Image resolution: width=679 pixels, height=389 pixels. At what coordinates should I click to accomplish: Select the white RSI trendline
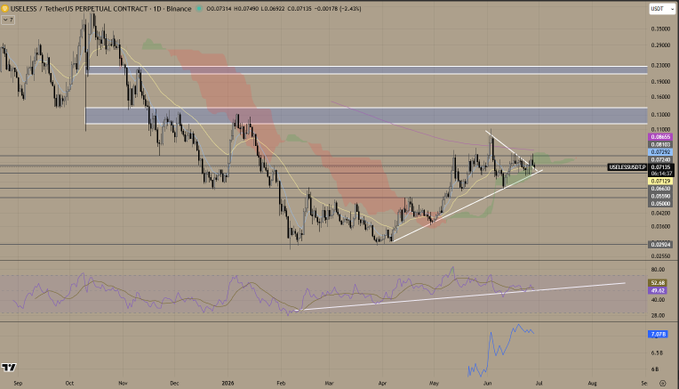click(x=461, y=297)
